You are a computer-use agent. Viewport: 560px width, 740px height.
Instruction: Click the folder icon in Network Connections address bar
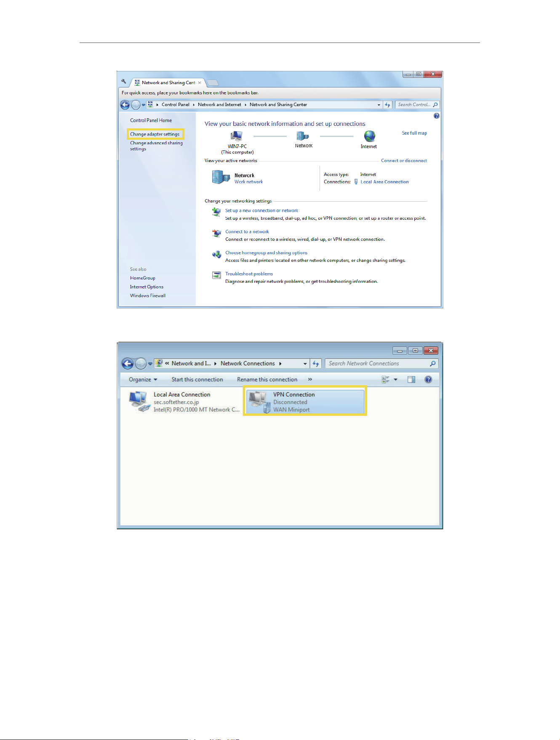point(159,363)
